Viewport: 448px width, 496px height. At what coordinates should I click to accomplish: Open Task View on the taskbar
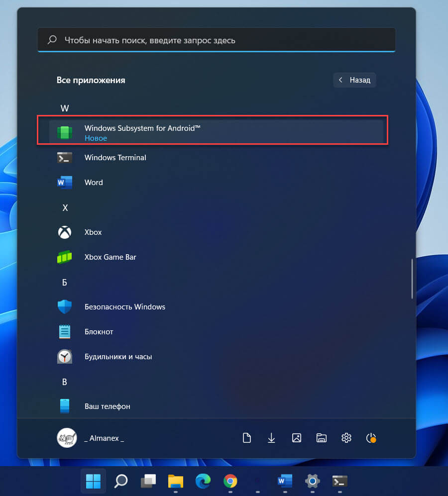tap(148, 481)
